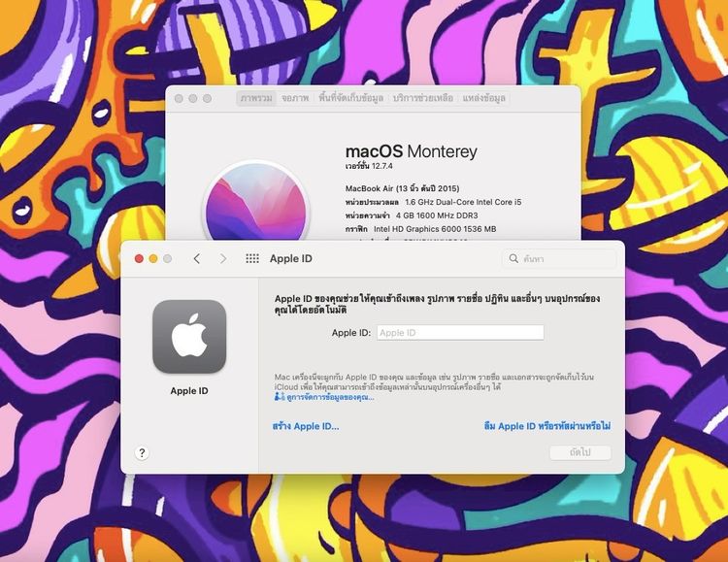Click the gray iCloud explanation paragraph
The width and height of the screenshot is (728, 562).
click(434, 381)
